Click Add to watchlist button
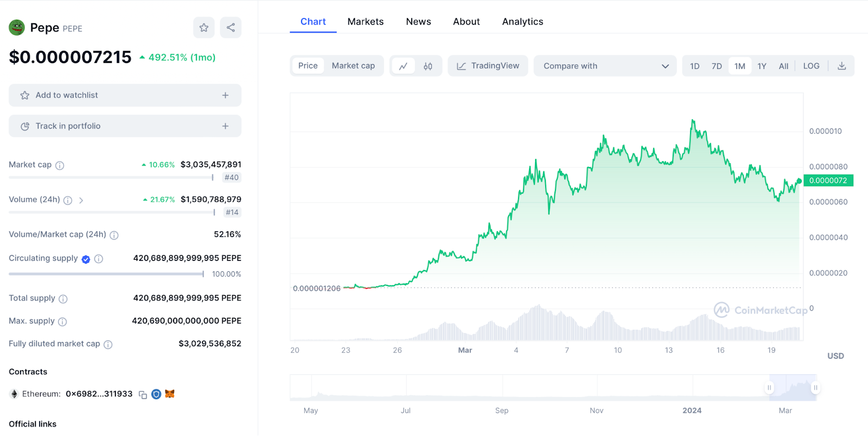Screen dimensions: 868x436 (x=125, y=95)
